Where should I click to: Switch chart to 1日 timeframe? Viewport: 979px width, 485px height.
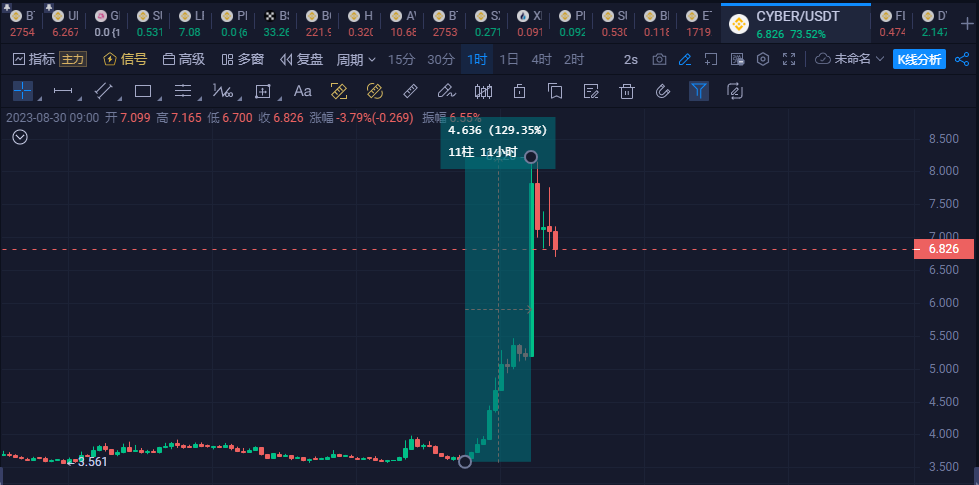[509, 59]
